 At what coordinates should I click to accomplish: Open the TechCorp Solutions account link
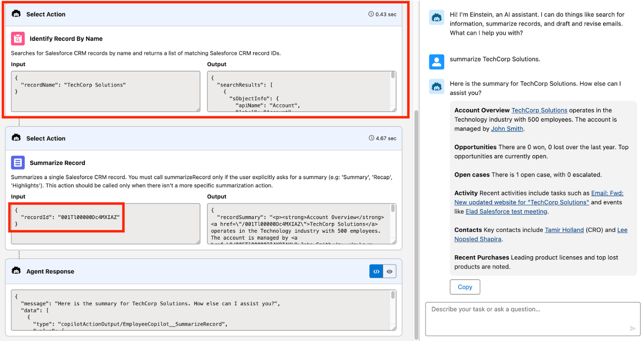(x=539, y=110)
